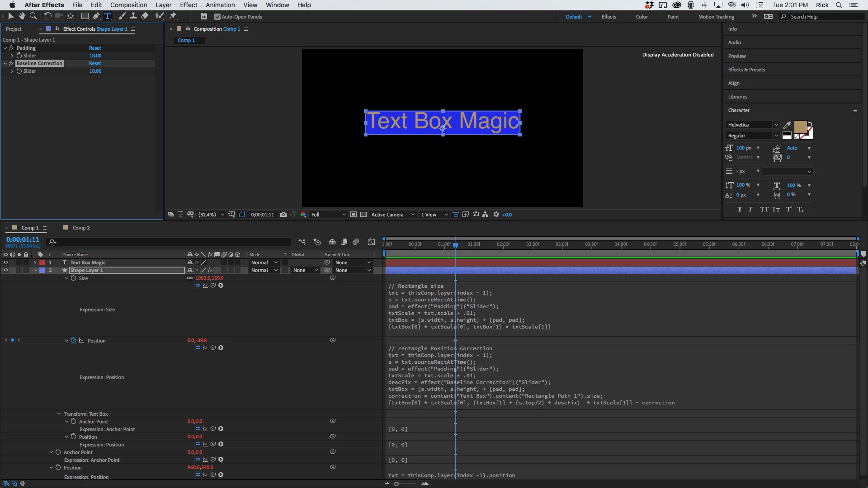Select the Hand tool in toolbar
The image size is (868, 488).
(22, 16)
